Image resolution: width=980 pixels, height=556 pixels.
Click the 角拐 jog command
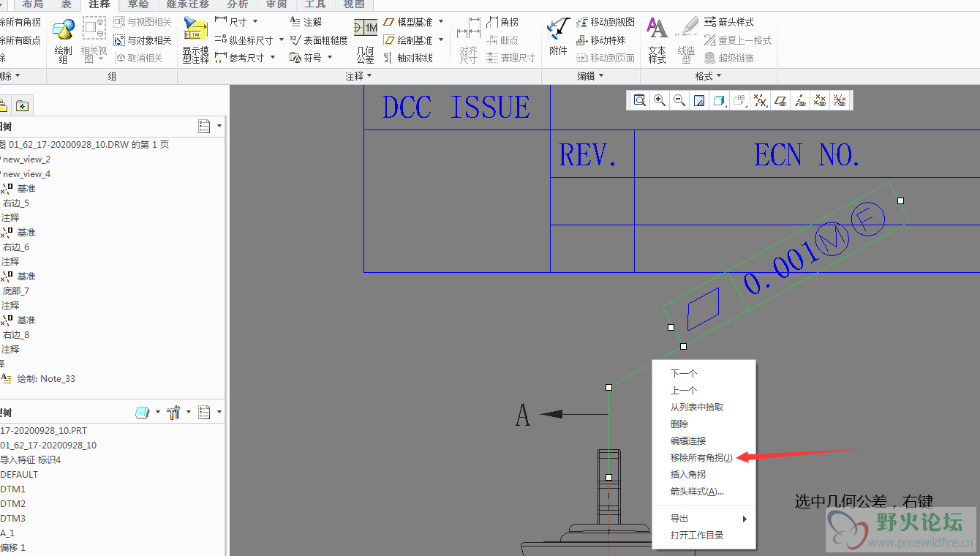coord(502,22)
